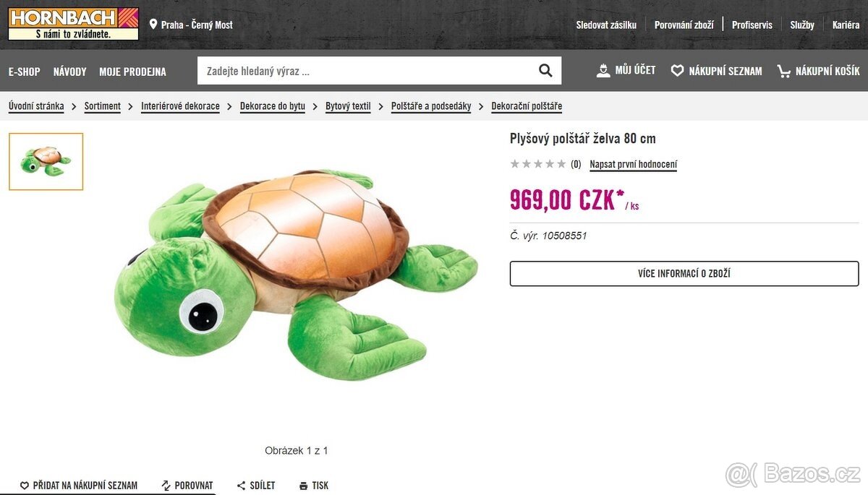
Task: Select the E-SHOP menu item
Action: pos(25,72)
